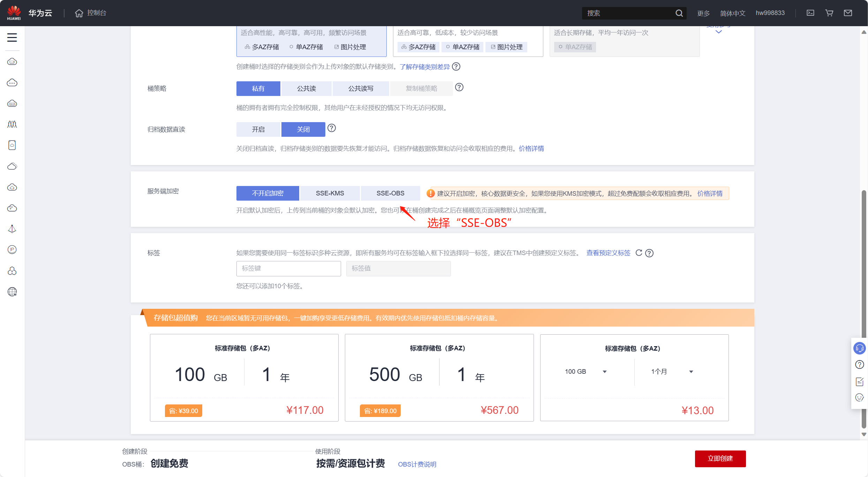This screenshot has height=477, width=868.
Task: Open the OBS计费说明 link
Action: point(417,464)
